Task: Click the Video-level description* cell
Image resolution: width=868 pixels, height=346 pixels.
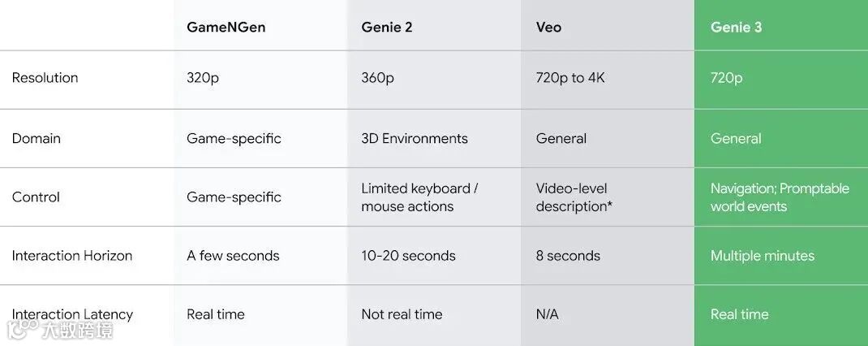Action: point(574,197)
